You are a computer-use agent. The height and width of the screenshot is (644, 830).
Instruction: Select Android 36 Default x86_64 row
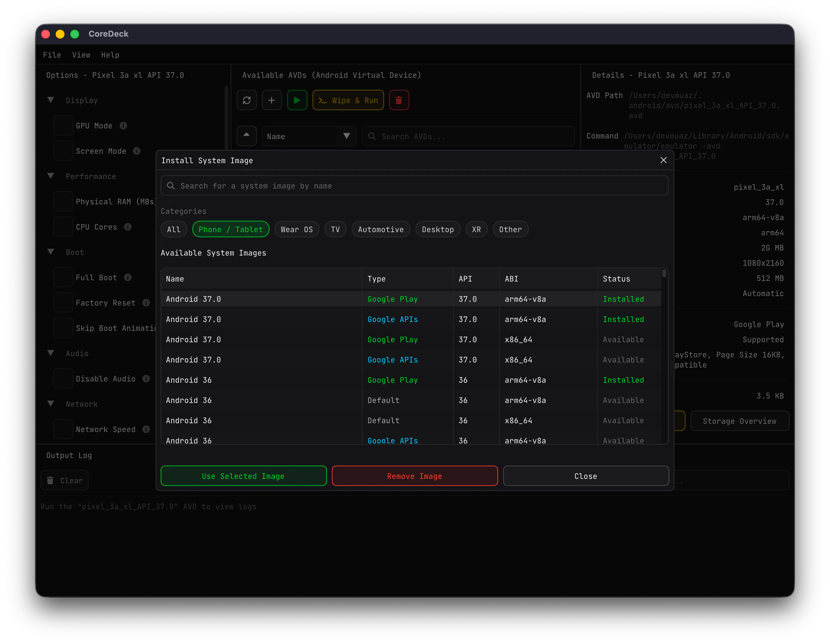tap(411, 420)
